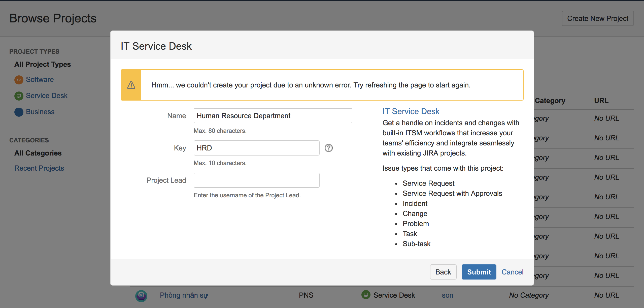The height and width of the screenshot is (308, 644).
Task: Click 'Enter the username of the Project Lead.' hint
Action: [x=247, y=195]
